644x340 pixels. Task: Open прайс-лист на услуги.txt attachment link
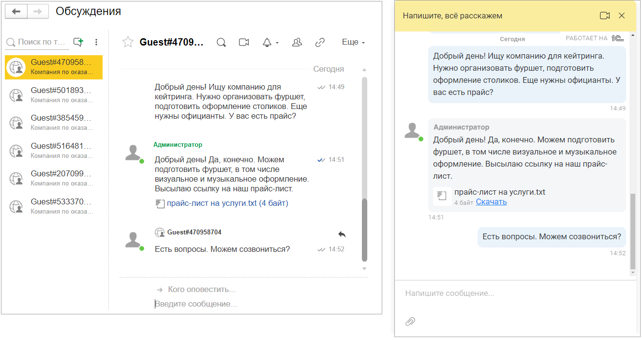pyautogui.click(x=211, y=203)
